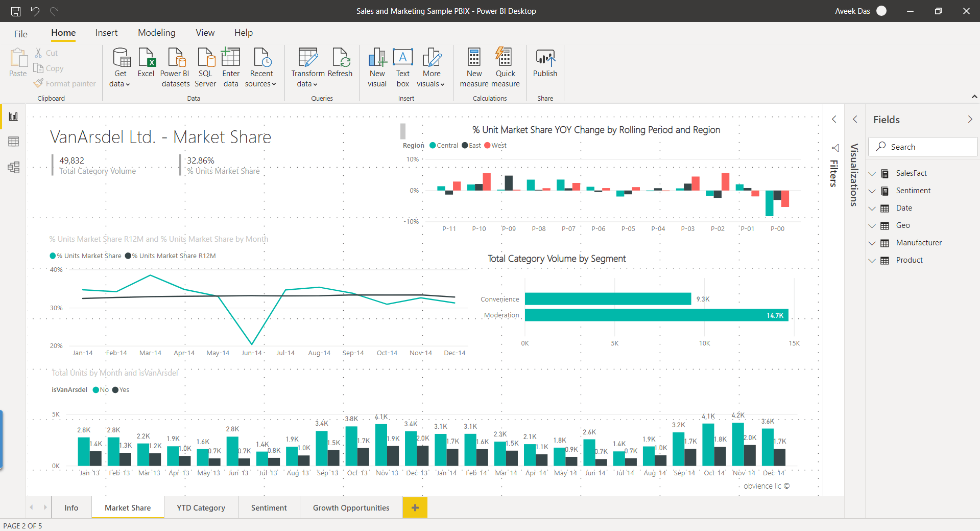Create a Quick measure
The width and height of the screenshot is (980, 531).
[x=506, y=67]
